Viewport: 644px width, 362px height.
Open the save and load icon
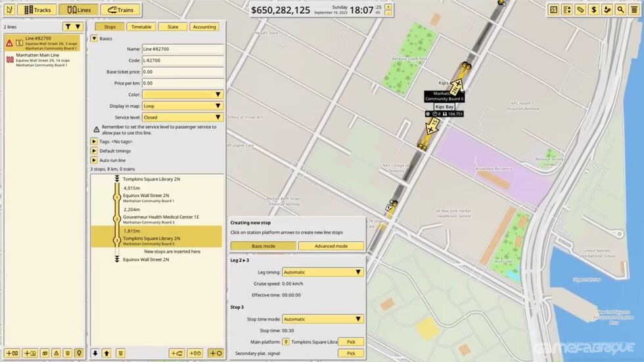607,9
